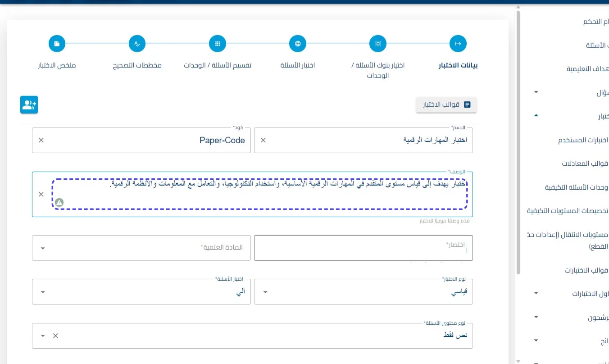Jump to the تقسيم الأسئلة grid step icon
Viewport: 609px width, 364px height.
(x=218, y=44)
